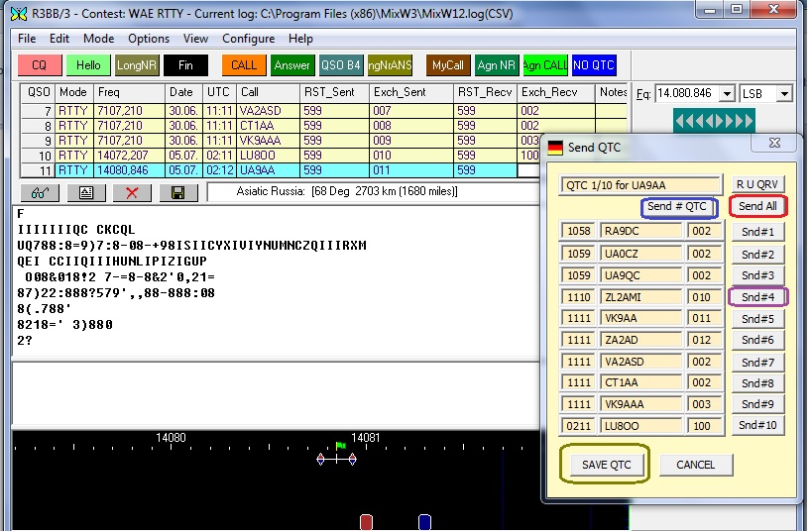Open the QSO notes card icon

pyautogui.click(x=85, y=192)
